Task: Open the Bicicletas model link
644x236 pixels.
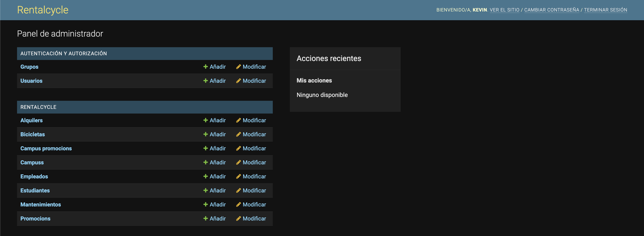Action: coord(33,134)
